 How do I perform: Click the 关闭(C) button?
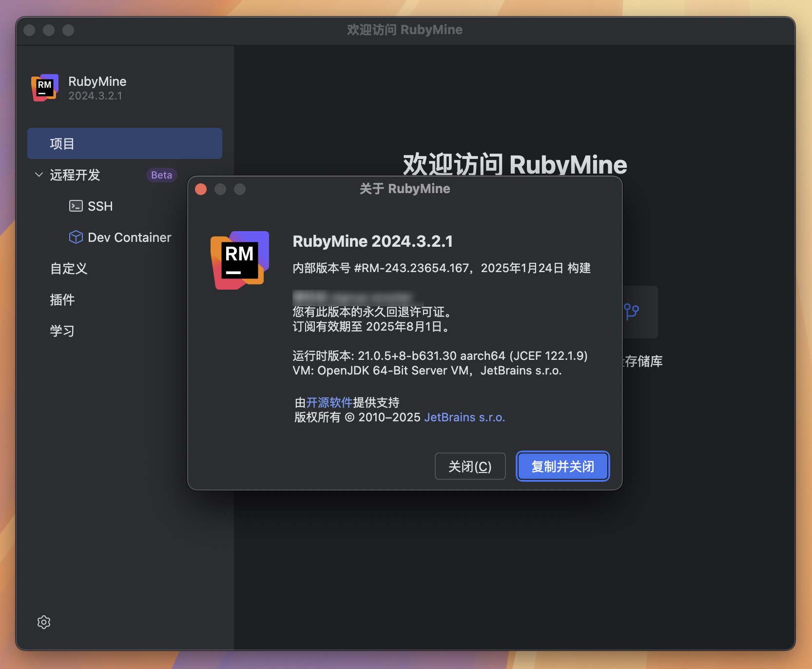(470, 466)
